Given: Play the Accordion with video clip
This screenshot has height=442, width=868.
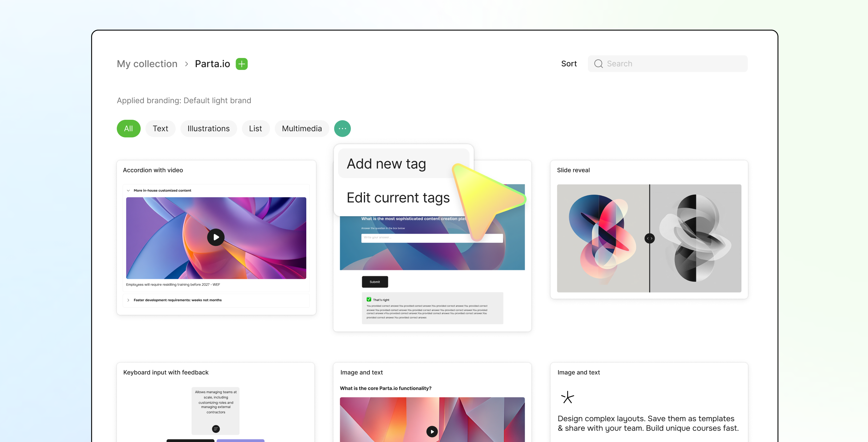Looking at the screenshot, I should click(x=216, y=237).
